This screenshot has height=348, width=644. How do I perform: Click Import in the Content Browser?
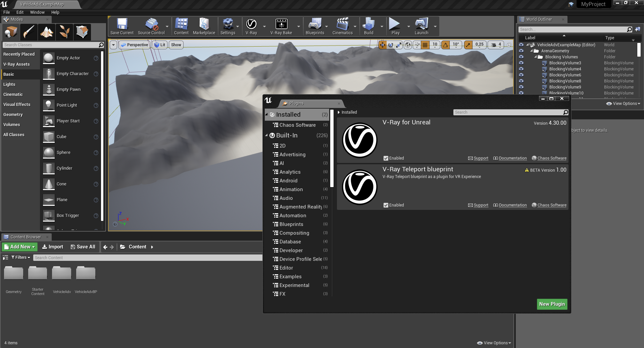tap(53, 247)
